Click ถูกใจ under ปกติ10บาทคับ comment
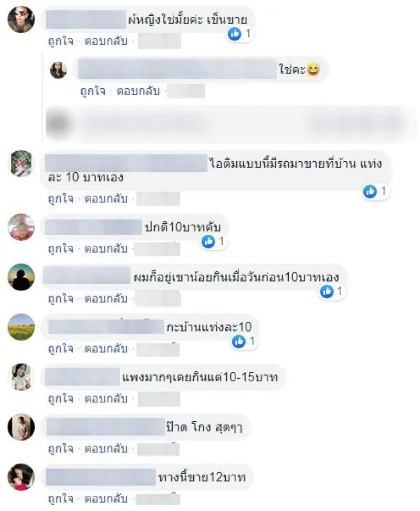Viewport: 420px width, 511px height. 60,248
